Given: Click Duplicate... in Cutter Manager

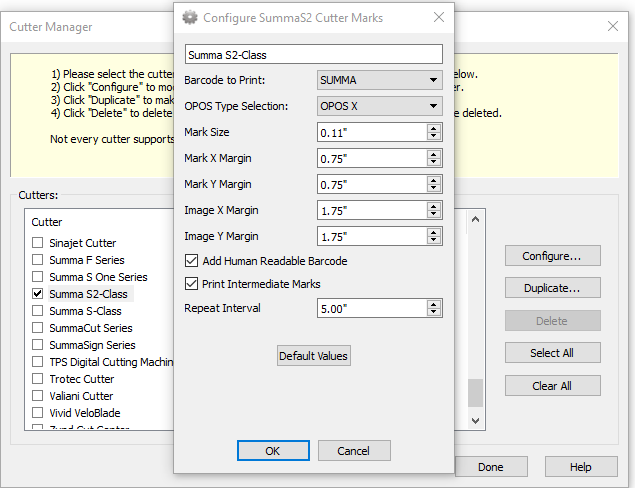Looking at the screenshot, I should 552,288.
